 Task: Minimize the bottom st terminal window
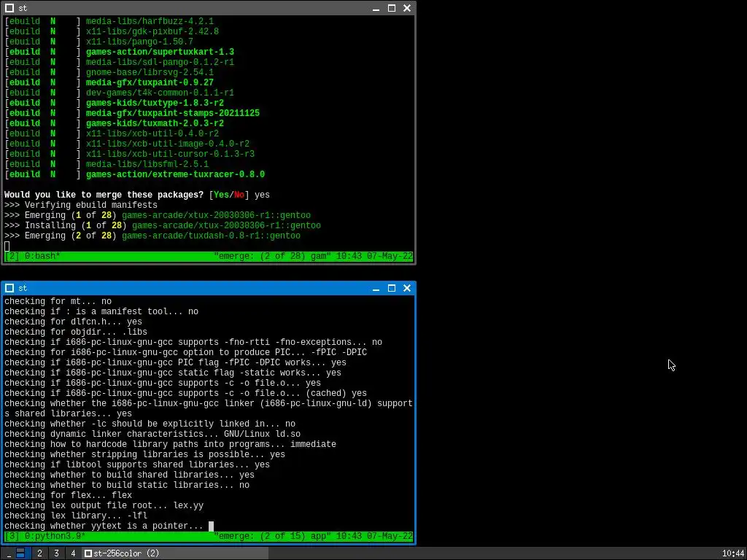tap(376, 288)
